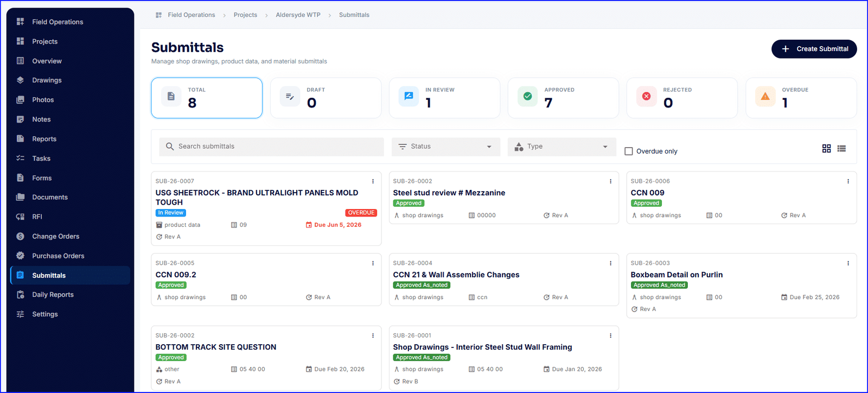Click the breadcrumb grid icon
Image resolution: width=868 pixels, height=393 pixels.
pos(158,15)
